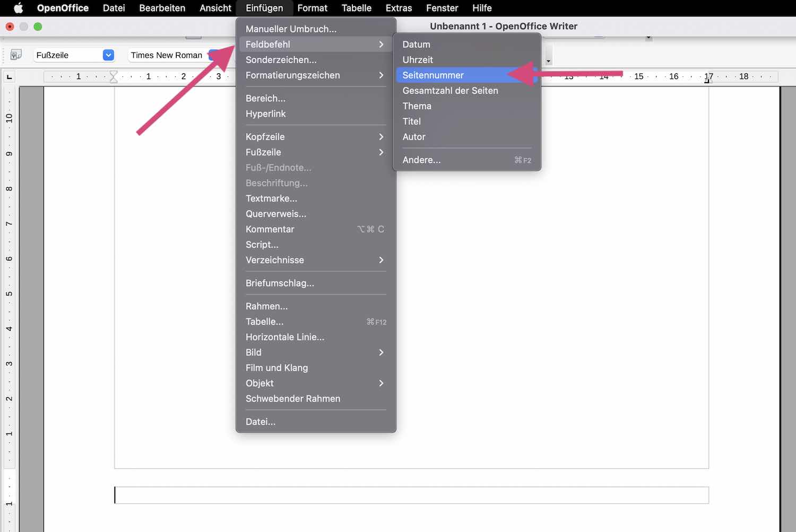The width and height of the screenshot is (796, 532).
Task: Select Seitennummer from the Feldbefehl submenu
Action: 432,75
